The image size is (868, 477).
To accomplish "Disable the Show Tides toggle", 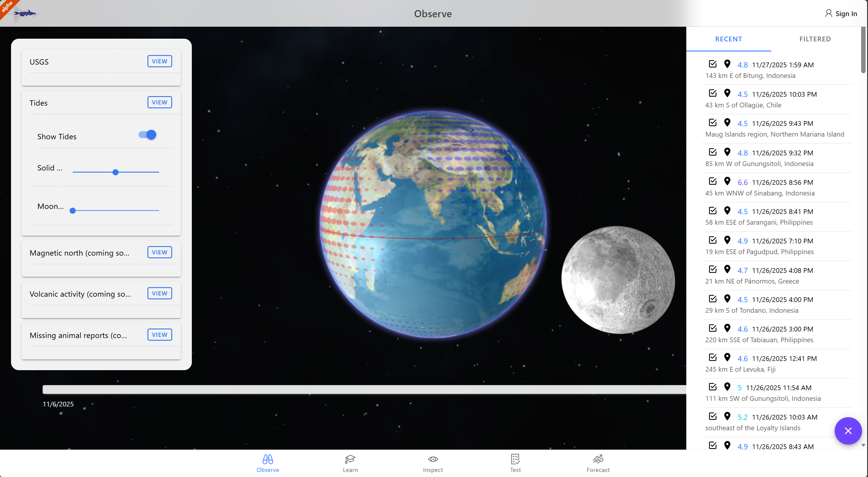I will point(147,135).
